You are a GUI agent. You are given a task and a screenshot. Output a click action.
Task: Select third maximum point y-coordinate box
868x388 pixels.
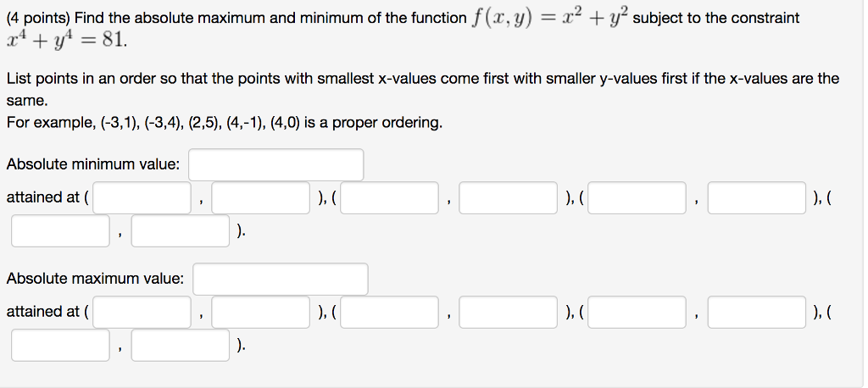coord(757,312)
